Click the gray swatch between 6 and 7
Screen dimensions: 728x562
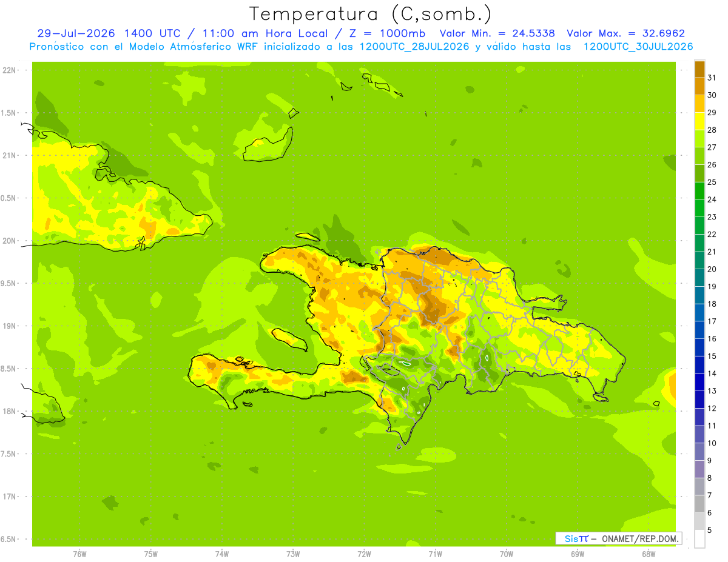(x=699, y=504)
